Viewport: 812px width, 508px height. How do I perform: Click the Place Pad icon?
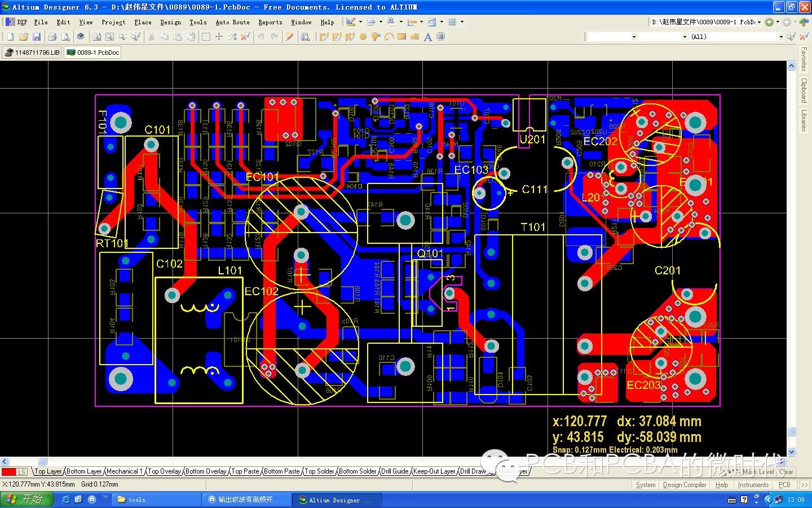(363, 37)
